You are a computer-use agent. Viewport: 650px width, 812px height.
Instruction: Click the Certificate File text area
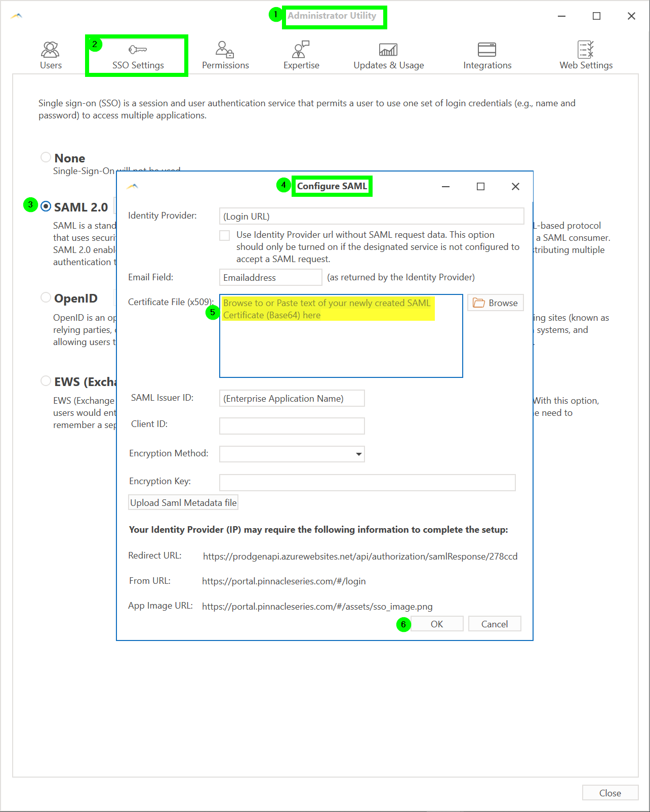341,336
